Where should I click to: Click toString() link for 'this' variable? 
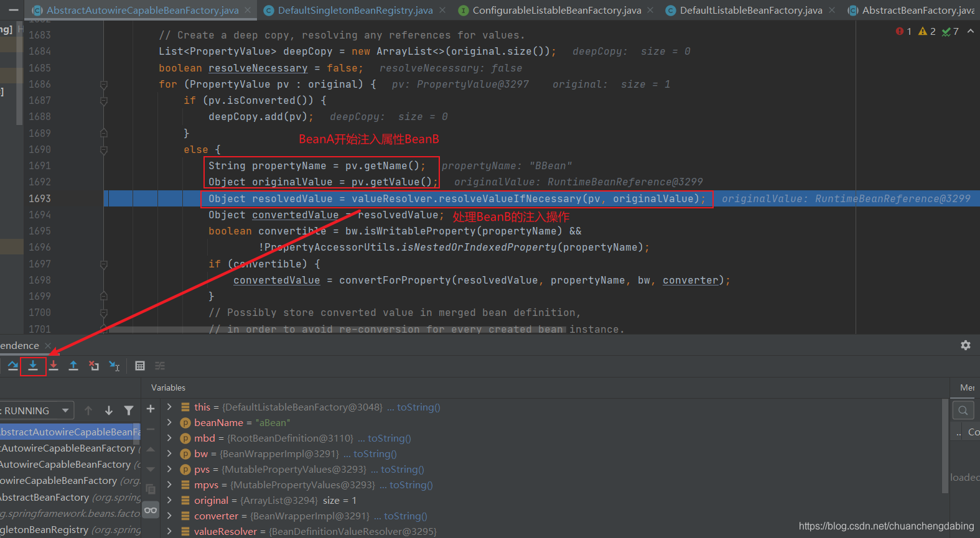418,407
